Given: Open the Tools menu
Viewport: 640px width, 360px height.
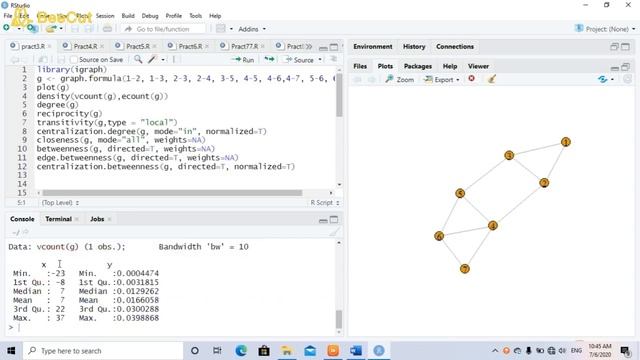Looking at the screenshot, I should point(196,16).
